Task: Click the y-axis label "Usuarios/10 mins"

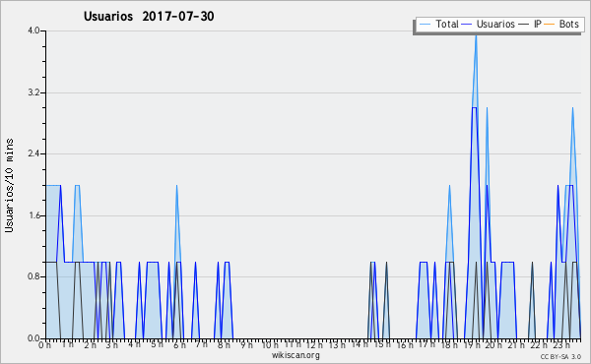Action: pyautogui.click(x=9, y=185)
